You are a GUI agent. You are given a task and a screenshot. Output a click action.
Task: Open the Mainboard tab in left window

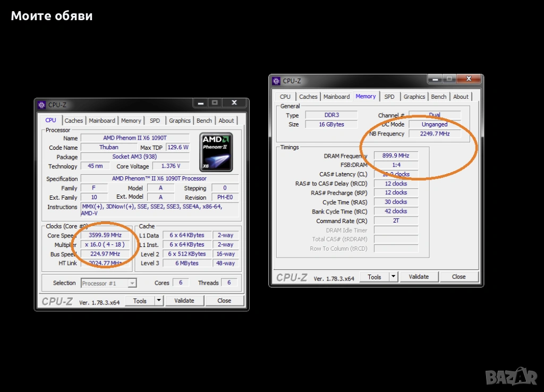click(102, 121)
